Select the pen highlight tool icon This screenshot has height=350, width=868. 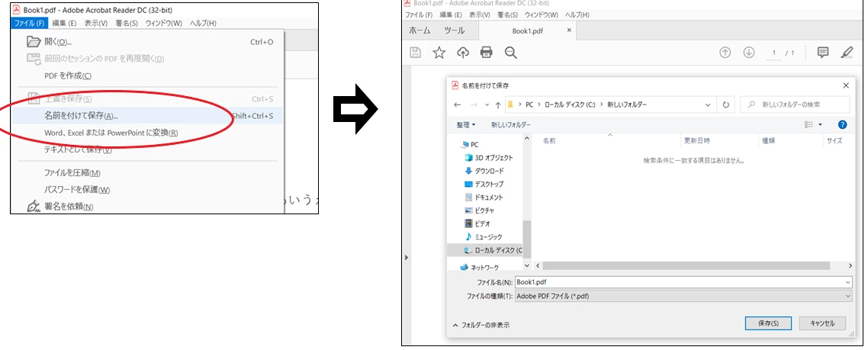(847, 53)
